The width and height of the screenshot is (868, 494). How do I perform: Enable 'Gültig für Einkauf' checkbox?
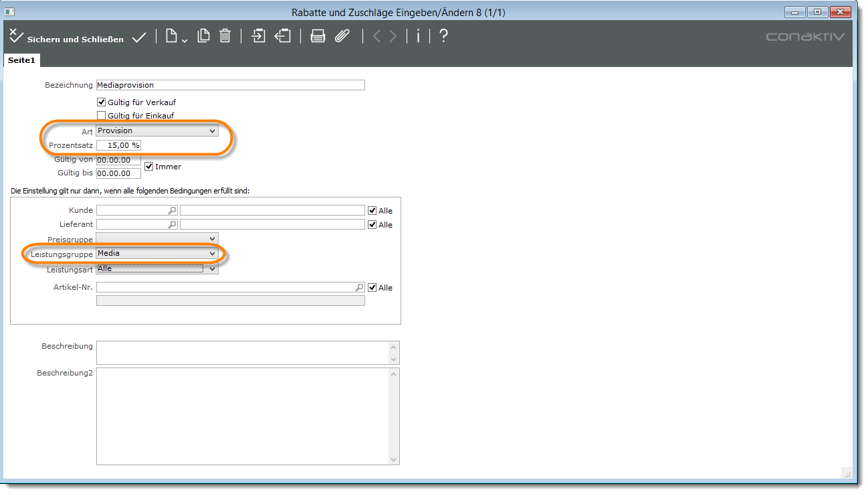[102, 116]
